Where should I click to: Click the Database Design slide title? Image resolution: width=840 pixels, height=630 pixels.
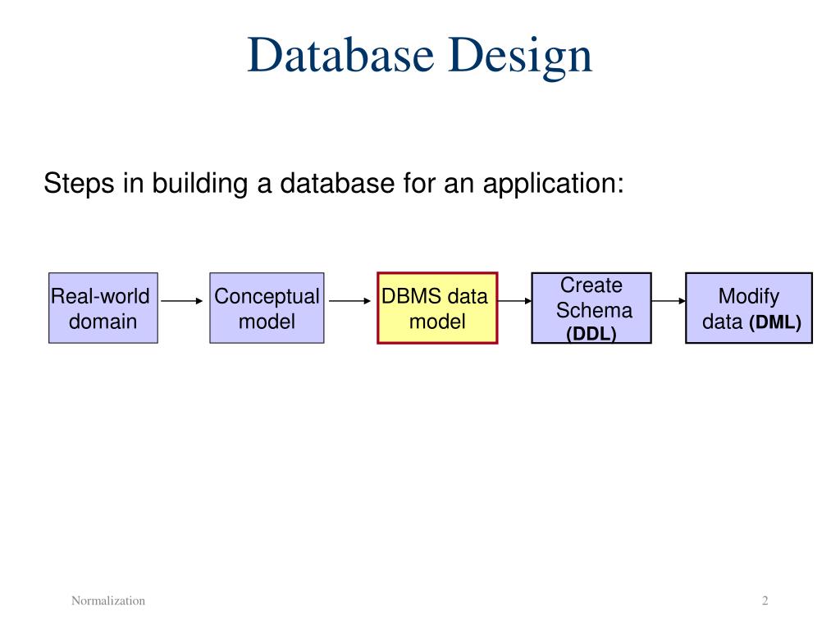(x=419, y=55)
